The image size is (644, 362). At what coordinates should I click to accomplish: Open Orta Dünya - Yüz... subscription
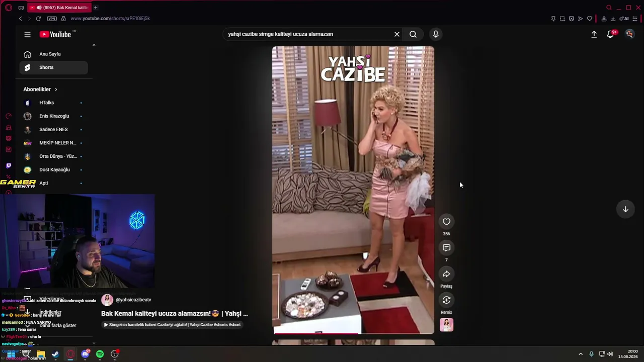click(53, 156)
